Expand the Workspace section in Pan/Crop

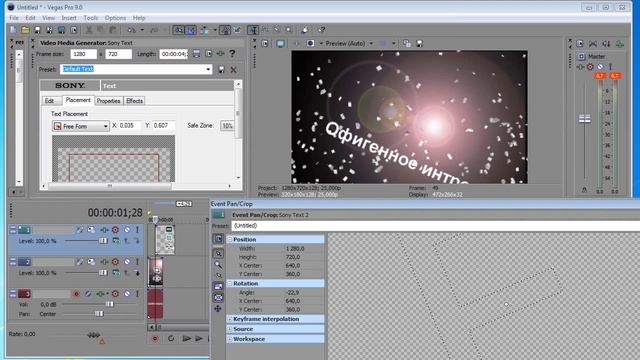(230, 339)
